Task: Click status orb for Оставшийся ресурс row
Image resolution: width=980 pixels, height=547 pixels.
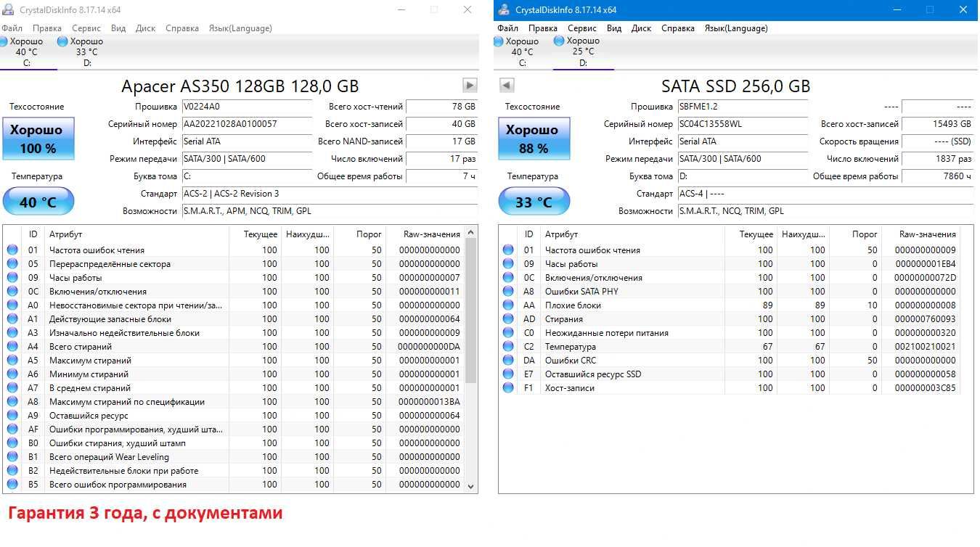Action: 12,416
